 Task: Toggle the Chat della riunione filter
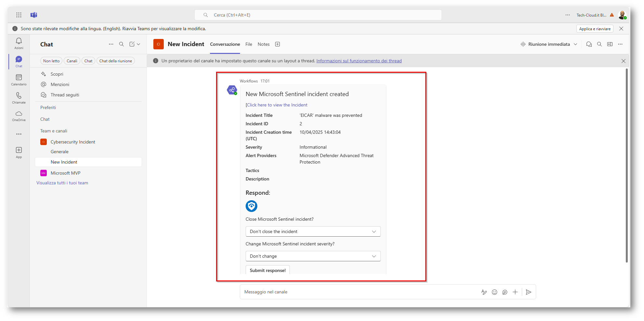115,61
